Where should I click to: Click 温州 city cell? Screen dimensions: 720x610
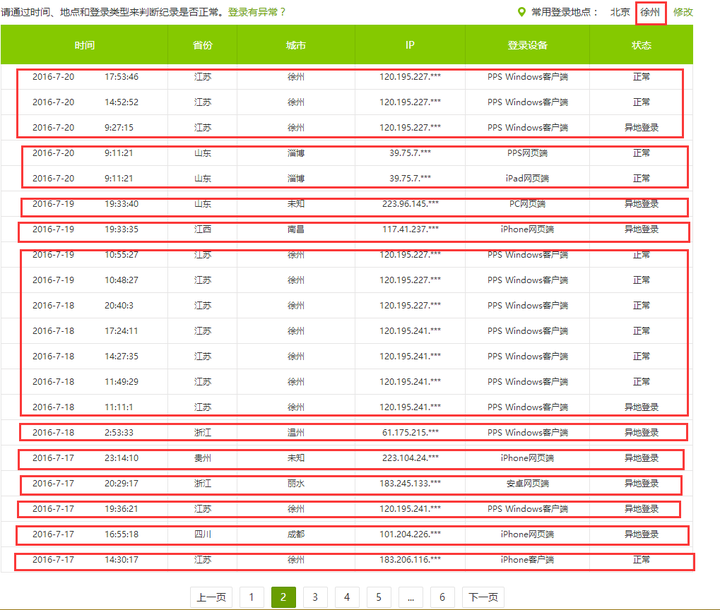coord(296,432)
